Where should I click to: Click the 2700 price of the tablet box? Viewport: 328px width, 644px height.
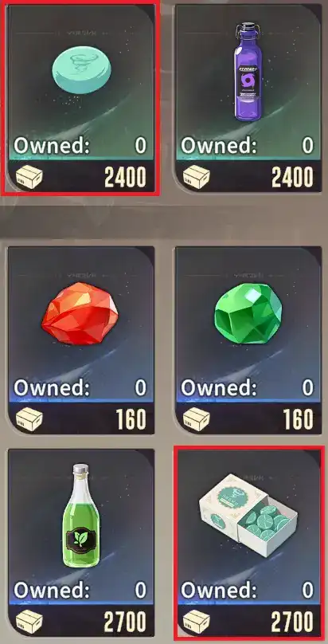click(x=292, y=622)
